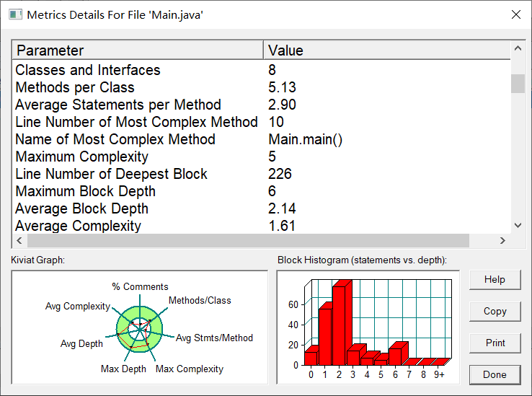This screenshot has width=532, height=396.
Task: Click the 'Max Depth' Kiviat label
Action: click(123, 369)
